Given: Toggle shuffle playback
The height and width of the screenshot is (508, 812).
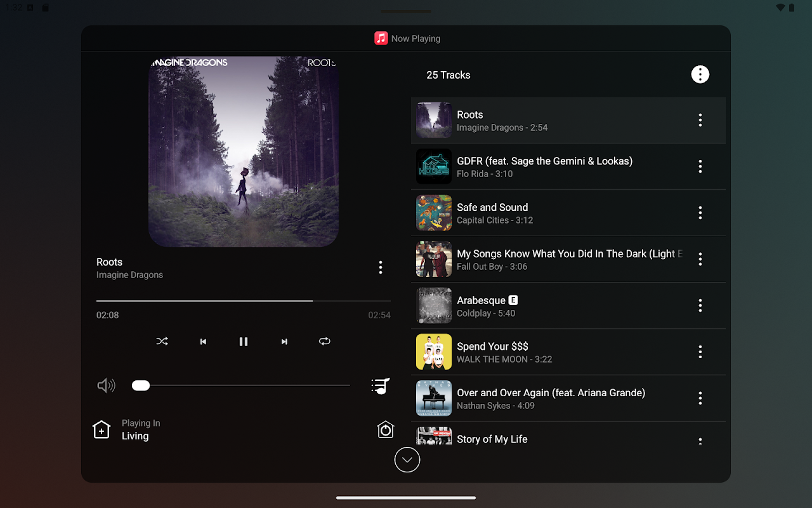Looking at the screenshot, I should [162, 342].
